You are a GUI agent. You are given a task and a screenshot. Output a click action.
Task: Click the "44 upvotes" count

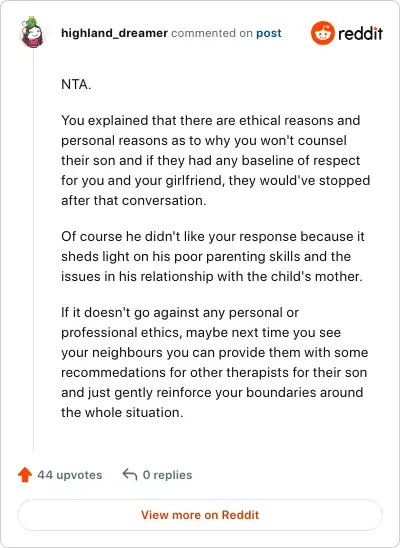point(70,475)
